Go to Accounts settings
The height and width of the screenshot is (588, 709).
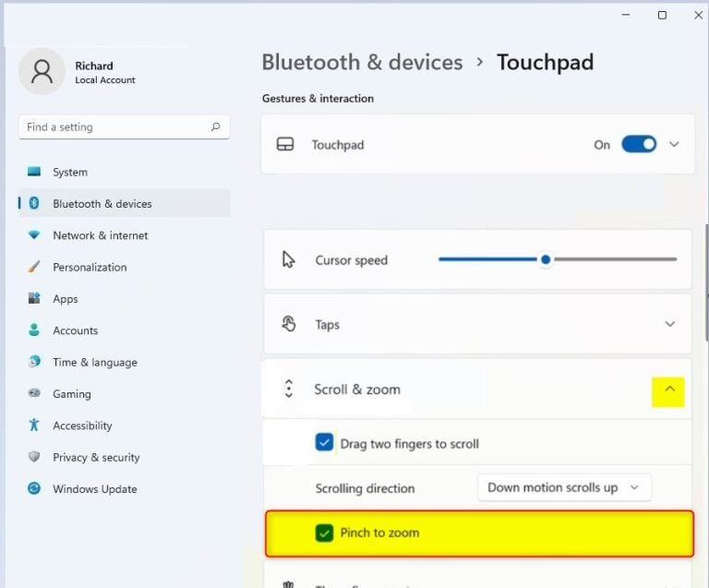point(125,330)
